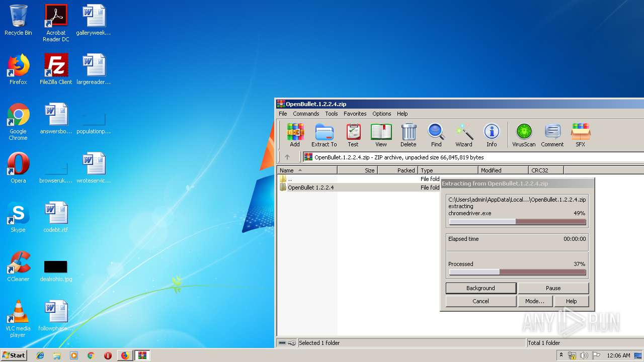Open the Commands menu
This screenshot has height=362, width=644.
point(306,114)
